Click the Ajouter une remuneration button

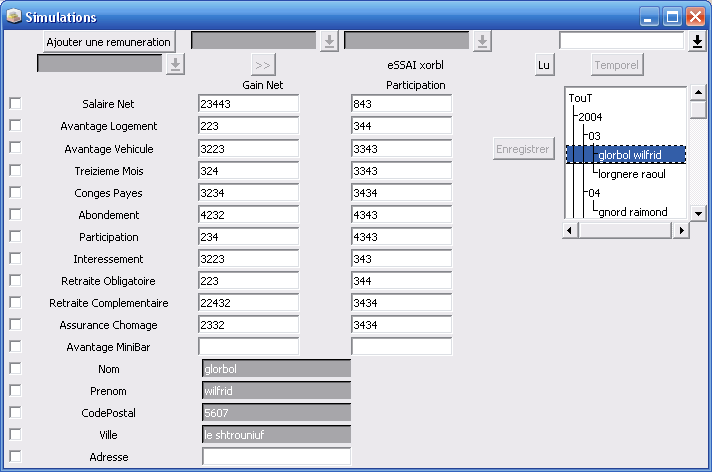(x=109, y=41)
